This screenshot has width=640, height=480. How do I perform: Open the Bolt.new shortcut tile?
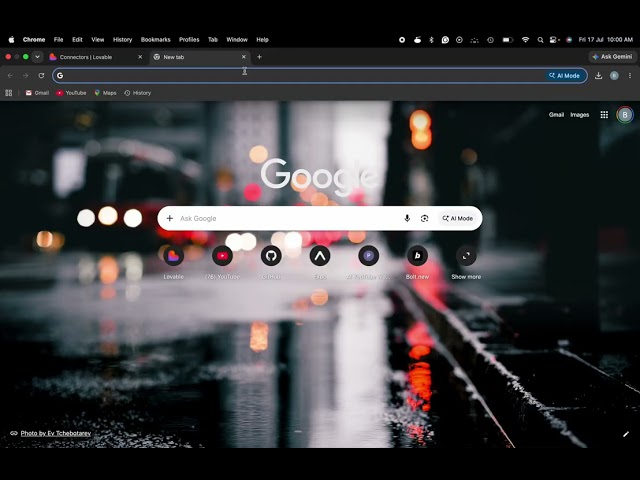(417, 256)
